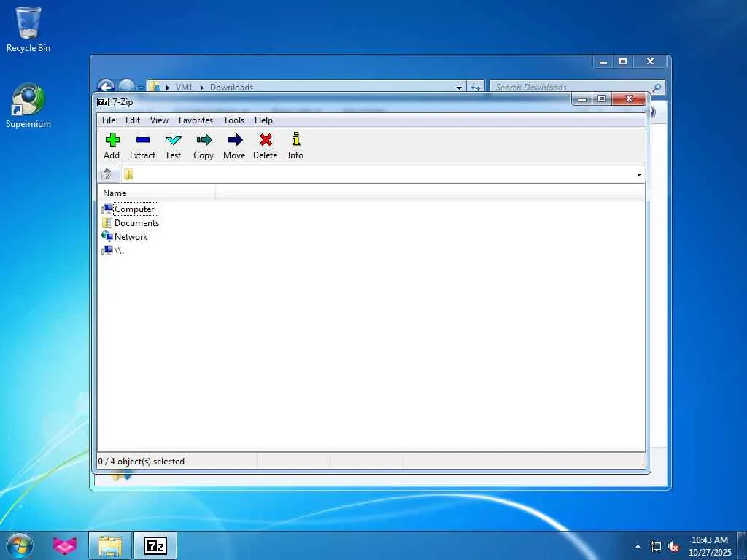Go up one folder level in 7-Zip
747x560 pixels.
click(x=107, y=174)
